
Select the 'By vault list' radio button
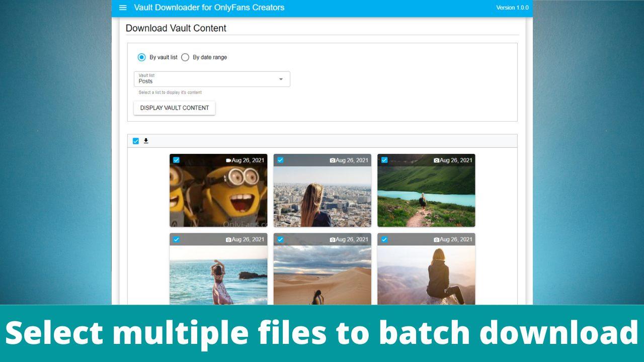(x=141, y=57)
